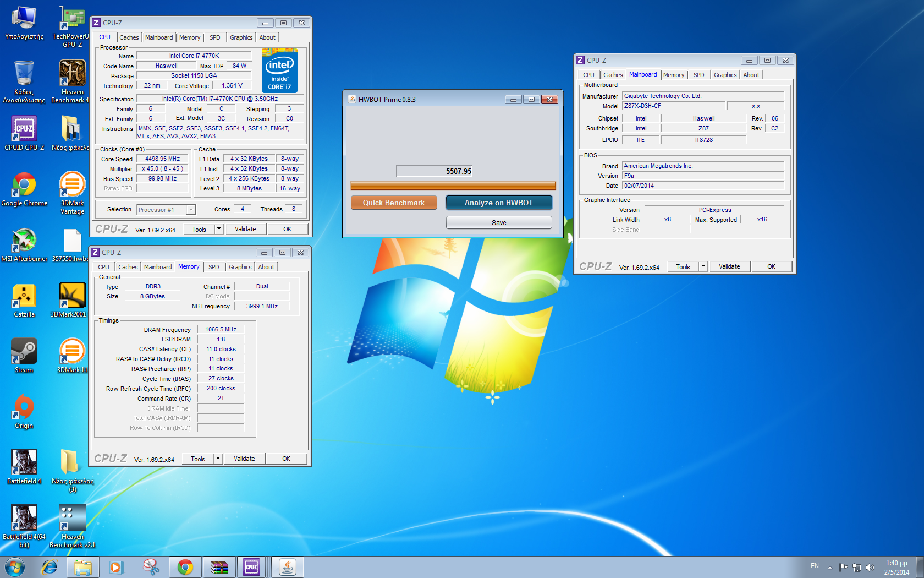The height and width of the screenshot is (578, 924).
Task: Open the volume control in system tray
Action: tap(870, 567)
